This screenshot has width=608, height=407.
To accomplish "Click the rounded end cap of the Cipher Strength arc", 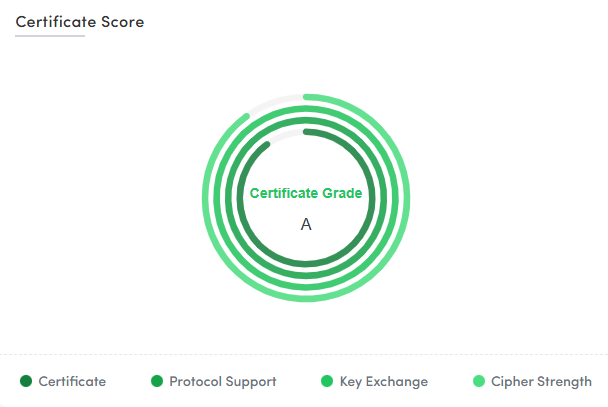I will click(x=247, y=116).
